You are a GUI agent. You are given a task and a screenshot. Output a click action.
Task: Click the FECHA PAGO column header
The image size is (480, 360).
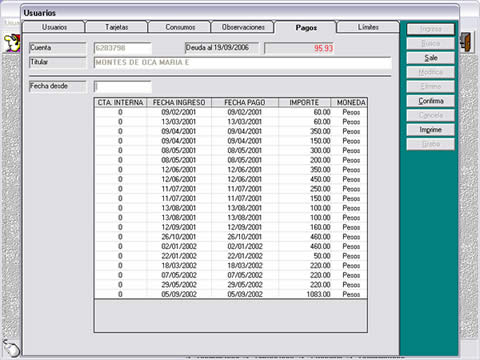point(245,102)
